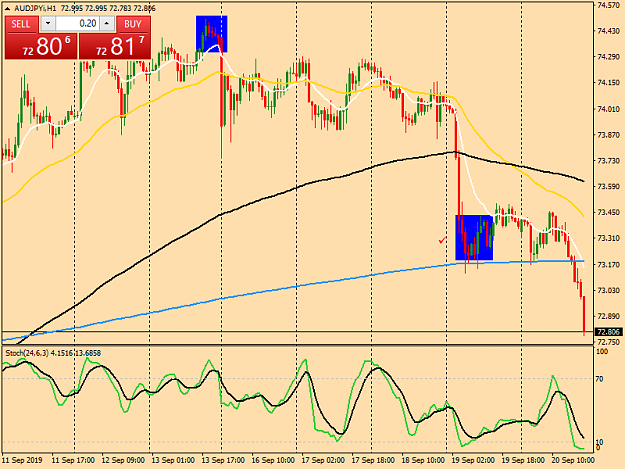
Task: Select the blue rectangle near 19 Sep 02:00
Action: click(x=474, y=237)
